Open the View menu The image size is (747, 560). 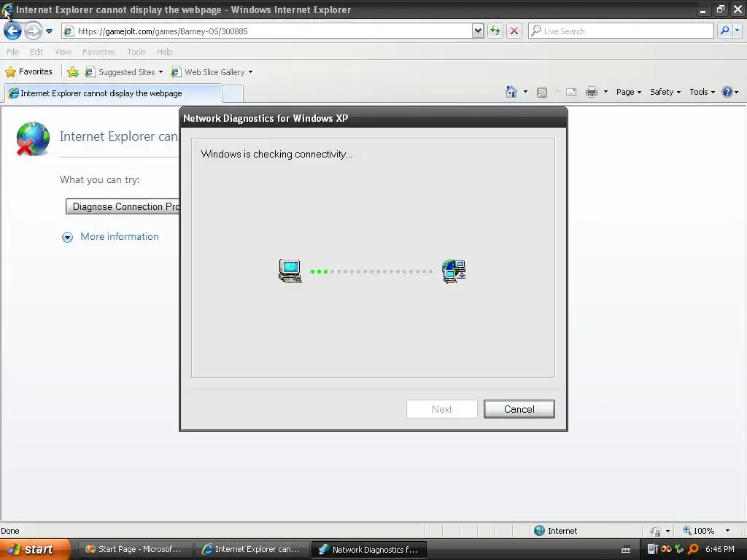(x=63, y=52)
